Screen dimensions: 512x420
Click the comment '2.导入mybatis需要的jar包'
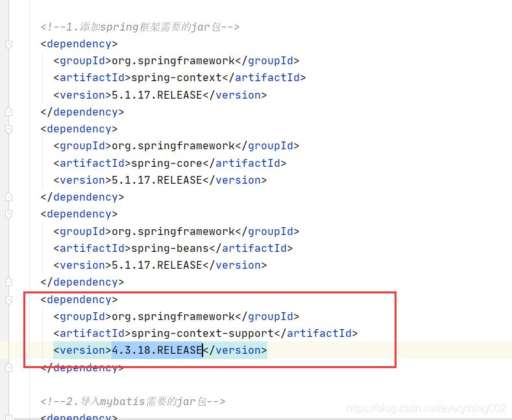click(x=132, y=401)
